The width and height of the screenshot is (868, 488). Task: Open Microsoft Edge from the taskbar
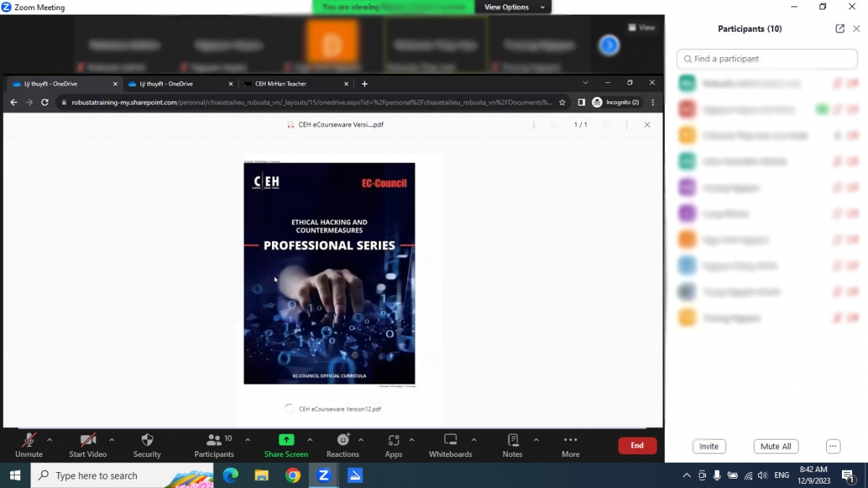tap(231, 475)
